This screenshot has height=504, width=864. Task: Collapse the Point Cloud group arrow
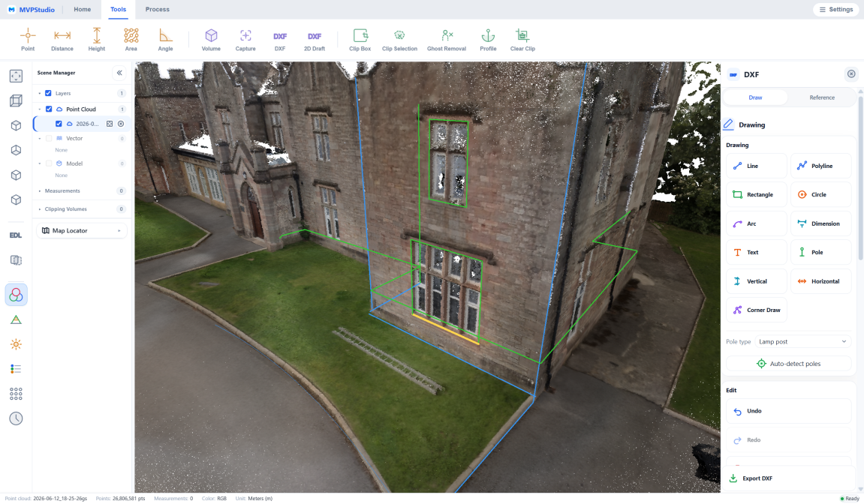(x=40, y=109)
